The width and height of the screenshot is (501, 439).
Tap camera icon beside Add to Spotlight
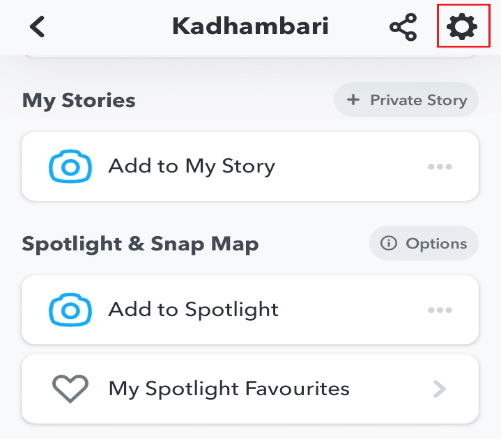point(70,310)
